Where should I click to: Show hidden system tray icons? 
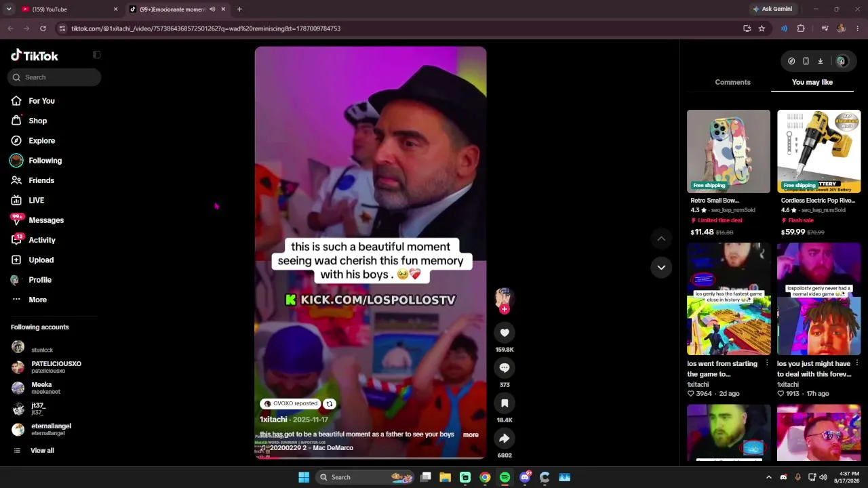click(x=768, y=477)
